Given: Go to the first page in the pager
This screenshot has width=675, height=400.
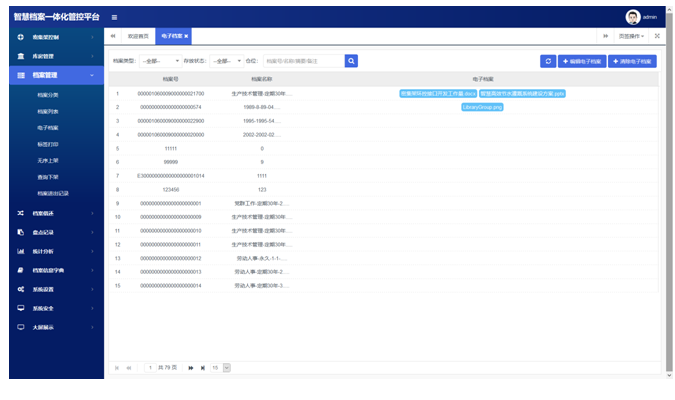Looking at the screenshot, I should (x=117, y=368).
